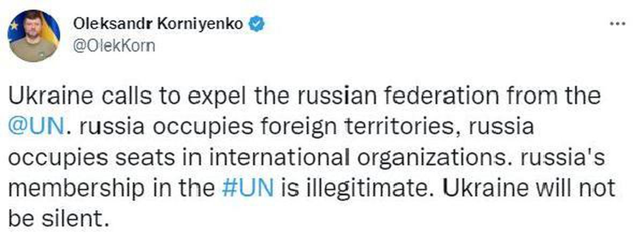
Task: Open the @OlekKorn handle link
Action: tap(113, 46)
